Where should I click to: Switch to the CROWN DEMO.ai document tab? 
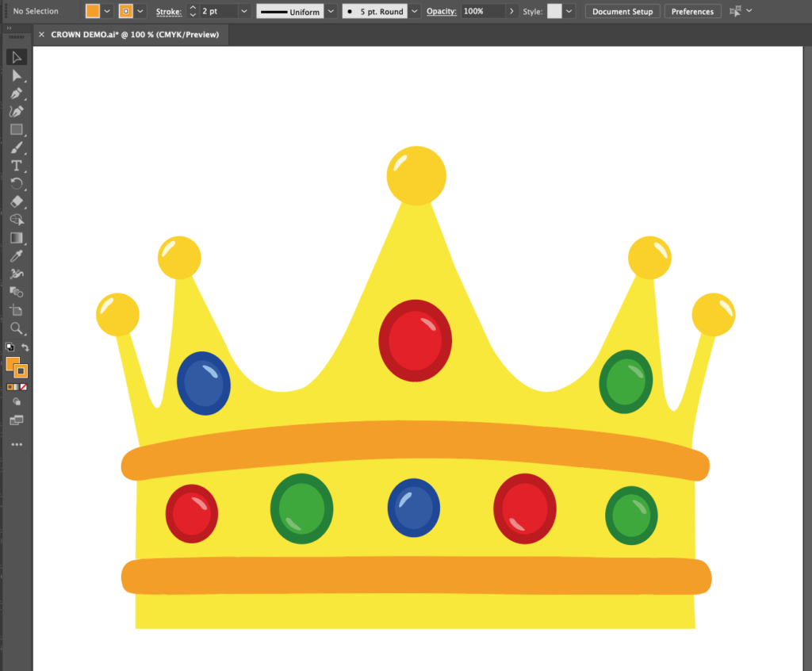(134, 35)
